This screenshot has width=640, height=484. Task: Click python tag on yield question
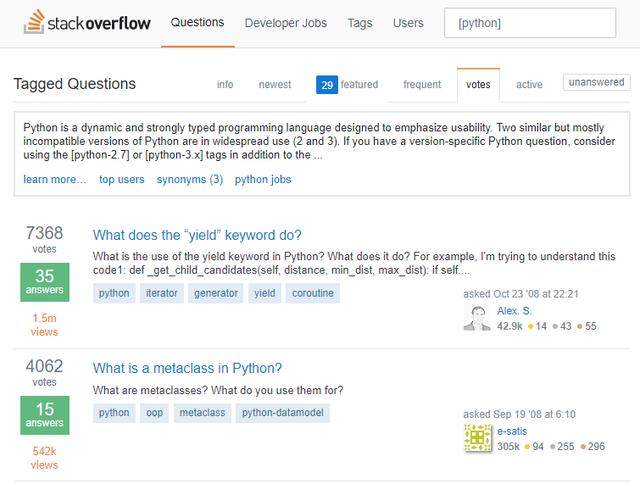114,293
